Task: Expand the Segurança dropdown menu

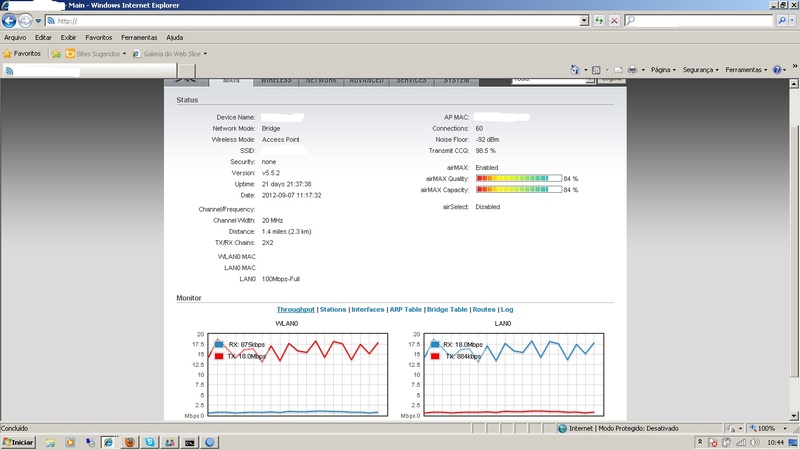Action: pos(700,70)
